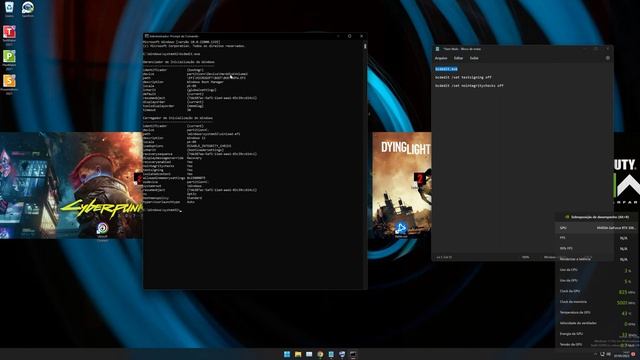Click the 'DISABLE_INTEGRITY_CHECKS' loadoptions value
Screen dimensions: 640x360
pos(209,146)
